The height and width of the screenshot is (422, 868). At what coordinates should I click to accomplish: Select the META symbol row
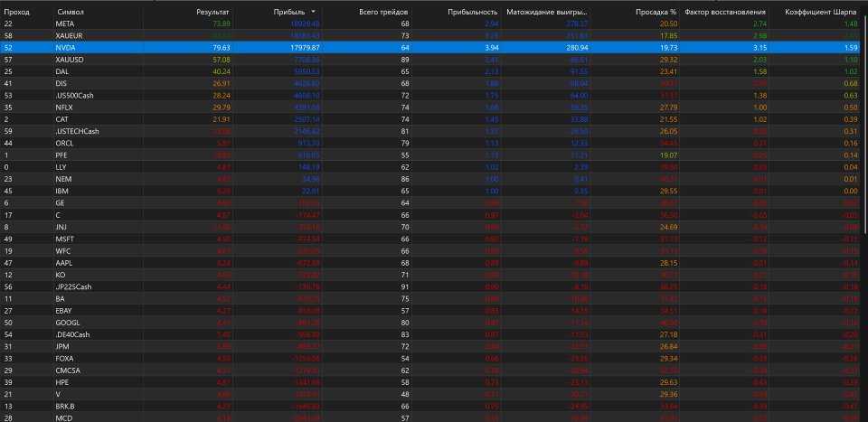[430, 23]
